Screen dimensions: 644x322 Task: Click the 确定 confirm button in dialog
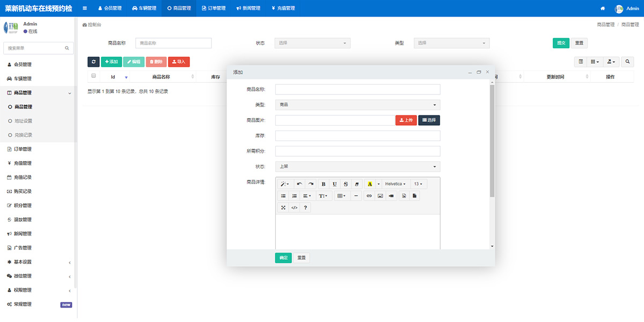[283, 258]
